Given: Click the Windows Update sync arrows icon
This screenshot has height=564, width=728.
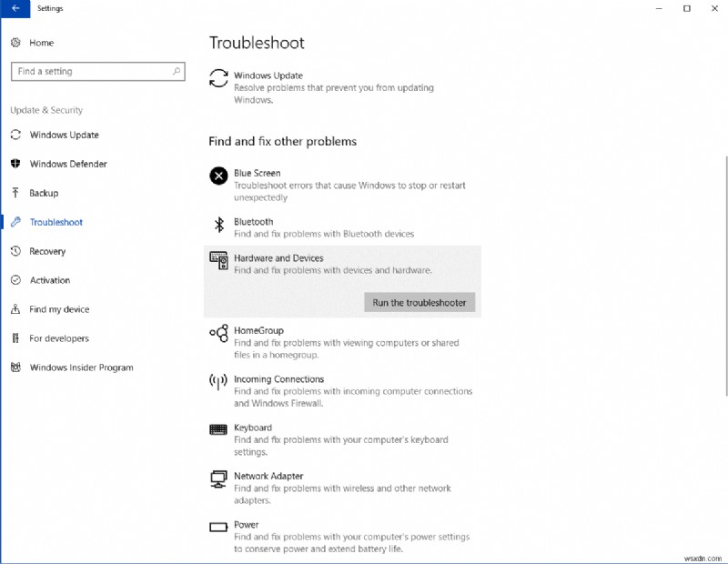Looking at the screenshot, I should [218, 78].
